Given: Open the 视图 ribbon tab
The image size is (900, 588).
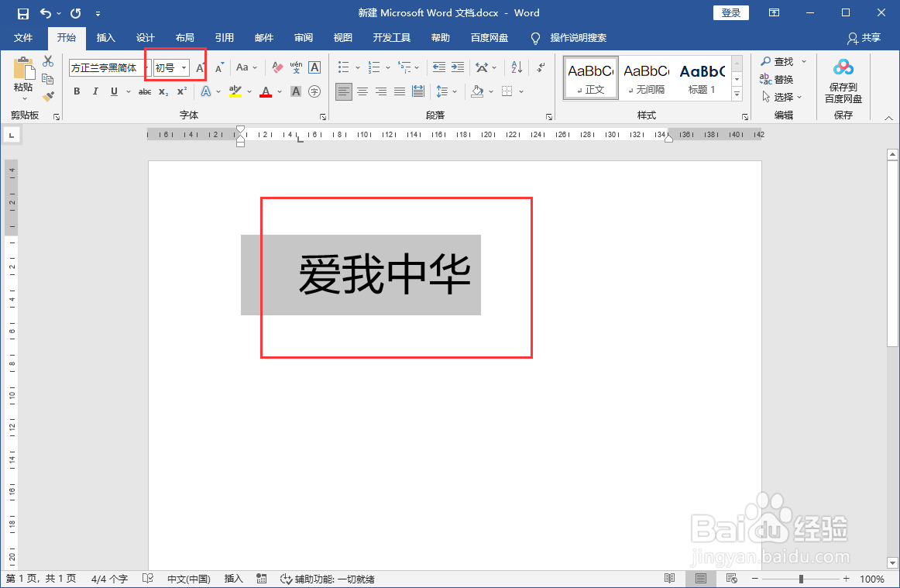Looking at the screenshot, I should pos(342,37).
